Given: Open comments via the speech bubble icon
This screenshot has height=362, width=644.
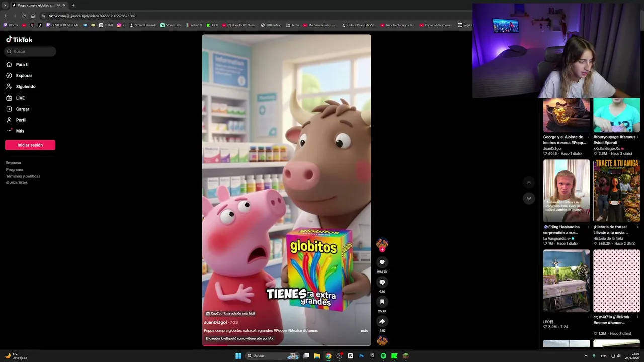Looking at the screenshot, I should point(382,282).
